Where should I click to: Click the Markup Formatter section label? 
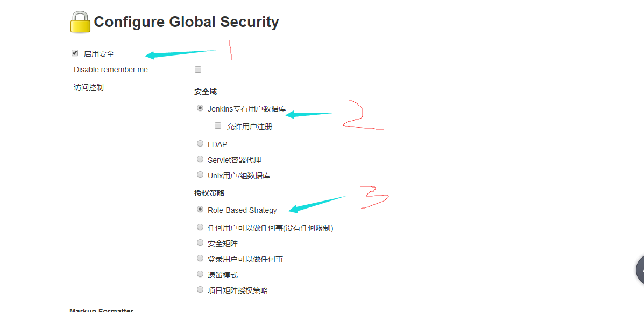click(102, 309)
